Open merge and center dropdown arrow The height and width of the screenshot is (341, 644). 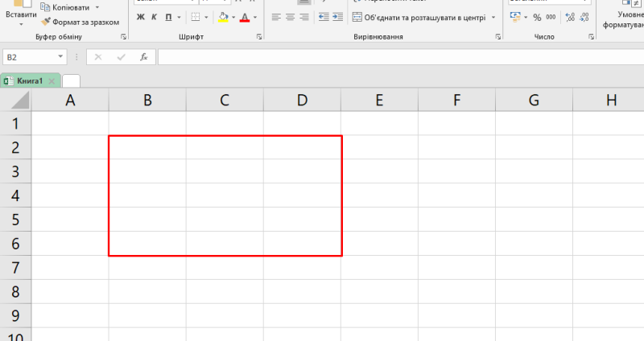(x=492, y=17)
